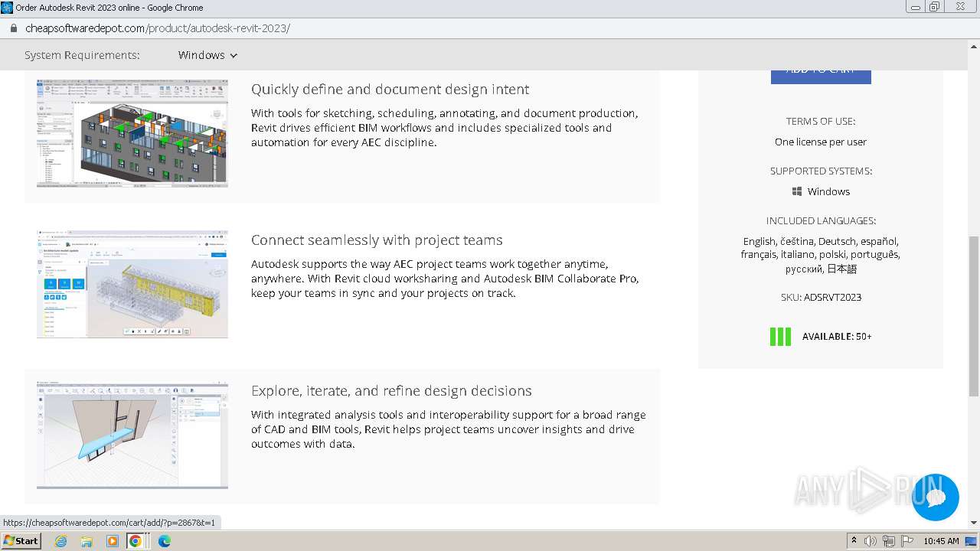Click the TERMS OF USE label
Viewport: 980px width, 551px height.
click(821, 121)
